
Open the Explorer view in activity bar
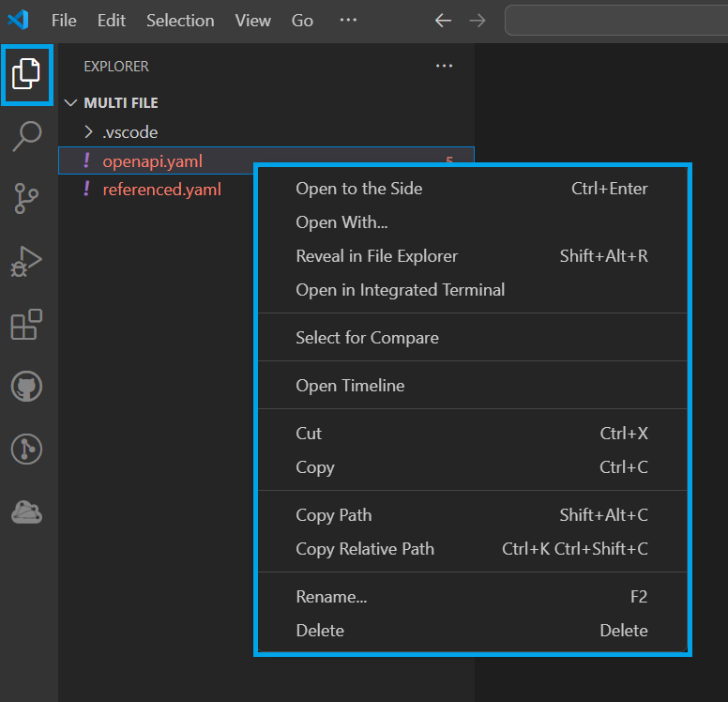(26, 74)
